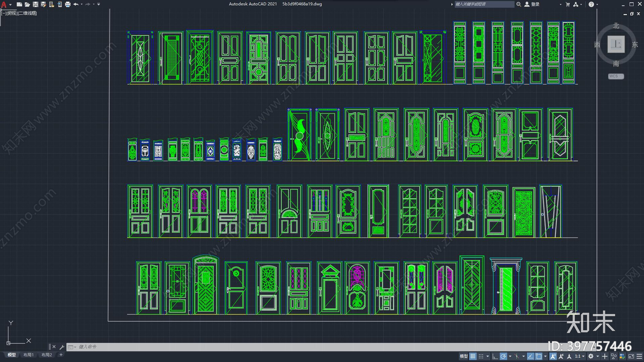
Task: Click the search magnifier icon
Action: (x=519, y=4)
